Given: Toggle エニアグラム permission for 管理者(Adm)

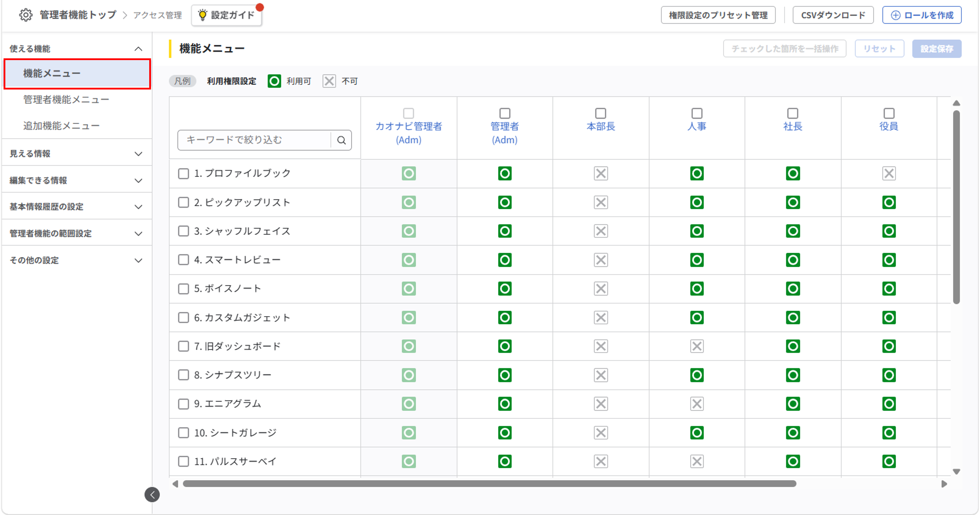Looking at the screenshot, I should pyautogui.click(x=504, y=403).
